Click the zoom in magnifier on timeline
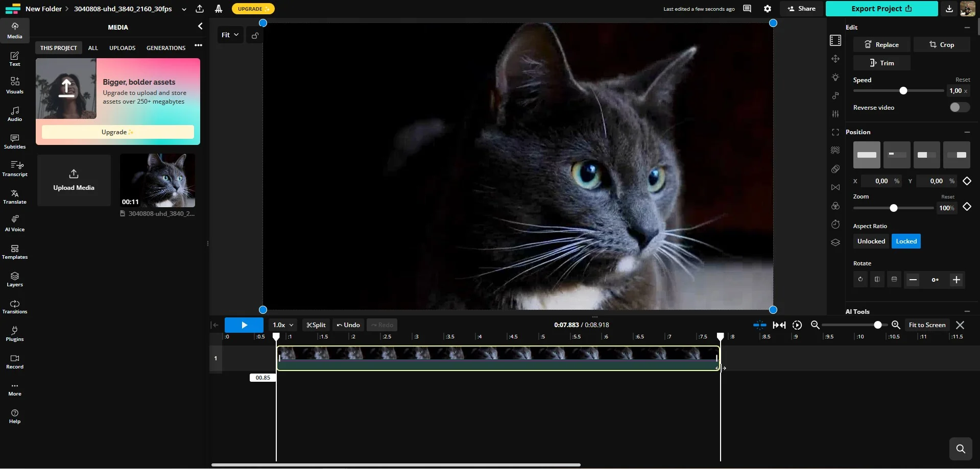The width and height of the screenshot is (980, 469). [895, 325]
